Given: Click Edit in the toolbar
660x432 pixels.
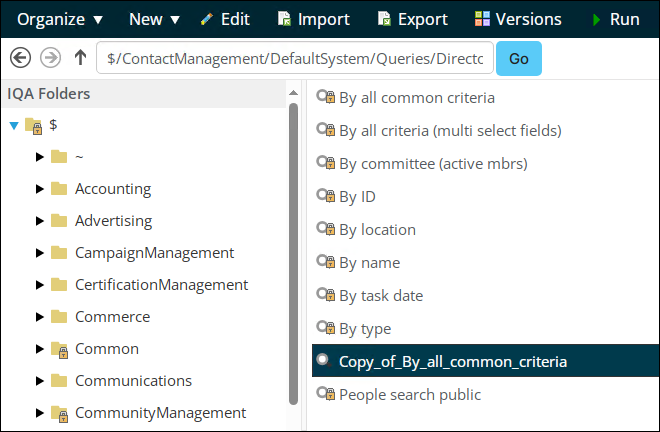Looking at the screenshot, I should 225,19.
